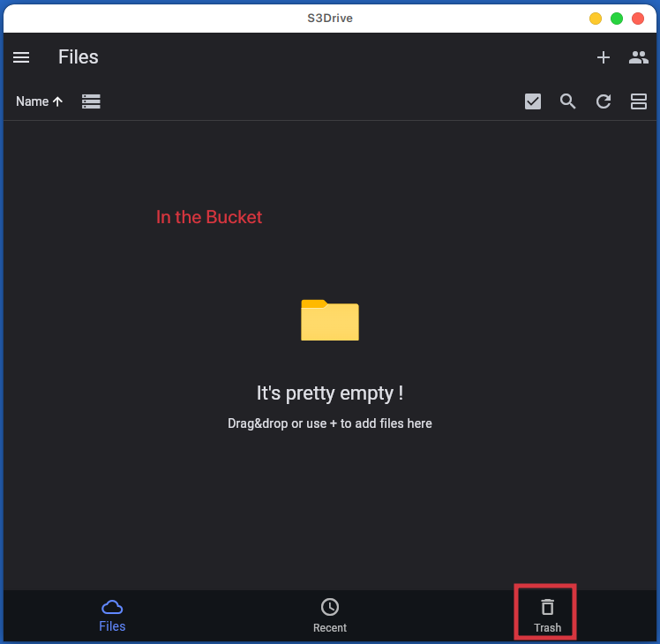Maximize window with the green button

pyautogui.click(x=617, y=19)
